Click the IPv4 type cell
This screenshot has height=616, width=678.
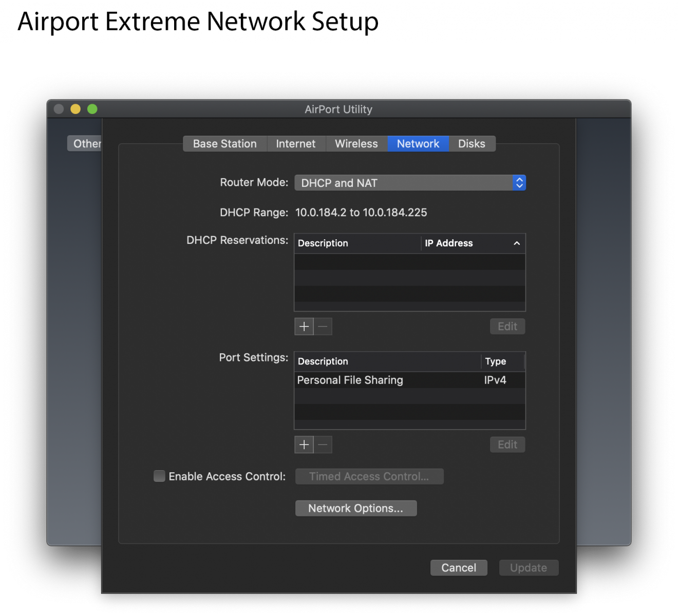pyautogui.click(x=495, y=380)
